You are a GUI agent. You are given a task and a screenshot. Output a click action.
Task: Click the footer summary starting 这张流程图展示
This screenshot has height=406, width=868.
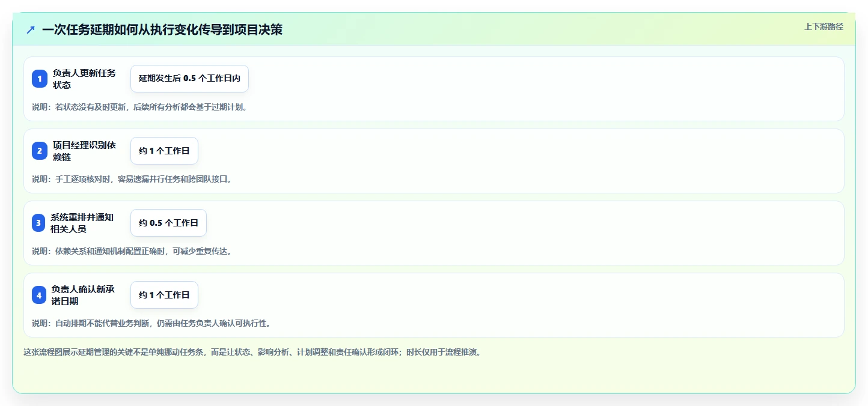252,352
